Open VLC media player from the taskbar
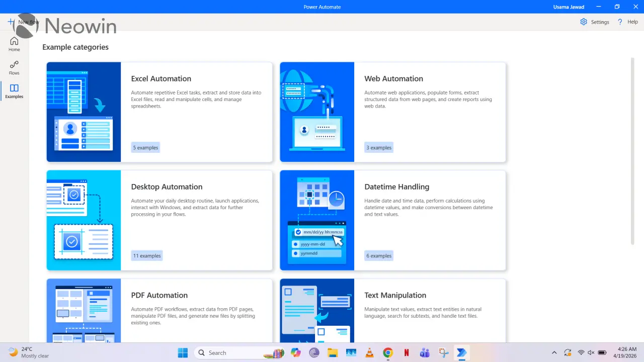 point(369,352)
